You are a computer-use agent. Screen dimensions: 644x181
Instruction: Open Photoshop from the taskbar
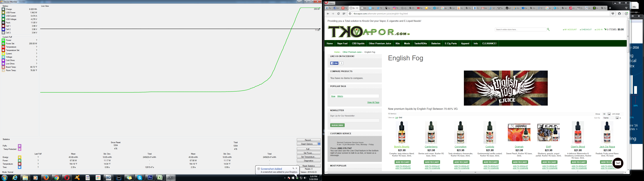150,177
